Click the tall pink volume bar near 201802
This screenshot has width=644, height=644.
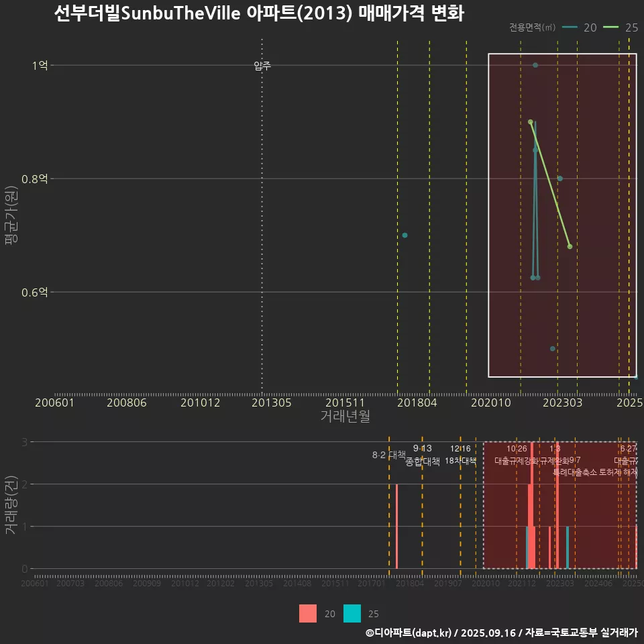tap(397, 523)
